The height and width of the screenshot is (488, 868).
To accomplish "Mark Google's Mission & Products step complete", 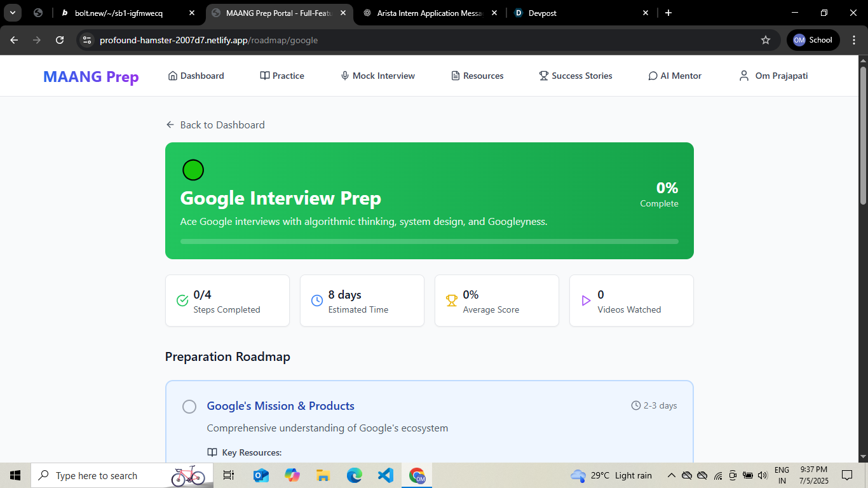I will [x=189, y=407].
